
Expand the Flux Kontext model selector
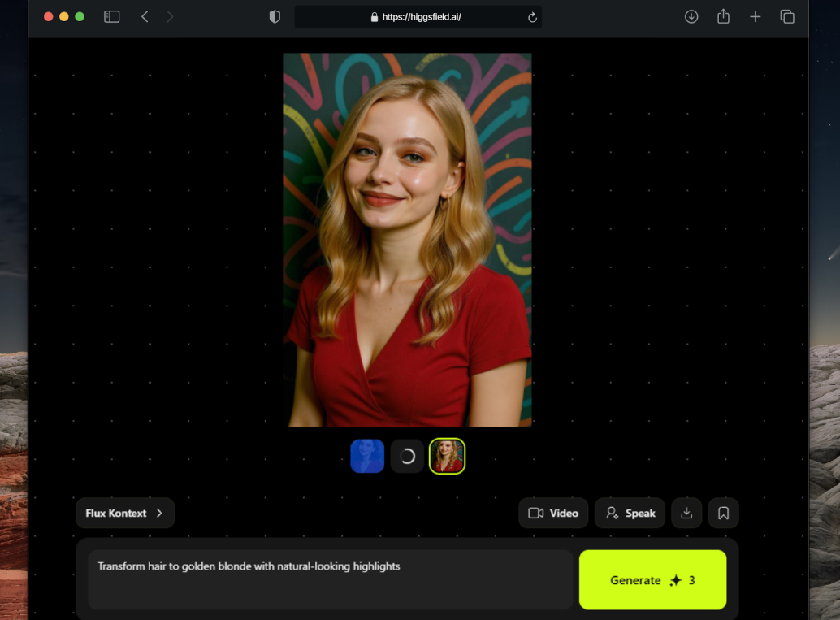(x=125, y=513)
